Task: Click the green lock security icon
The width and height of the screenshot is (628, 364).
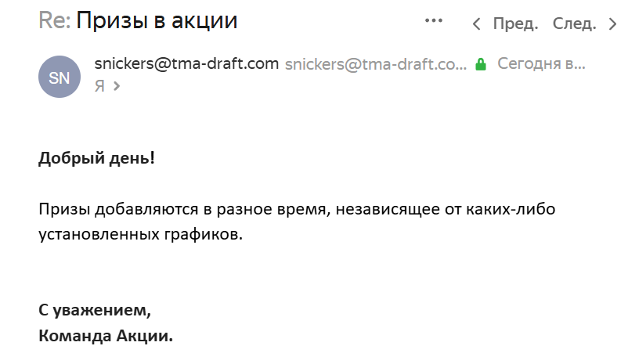Action: pos(482,64)
